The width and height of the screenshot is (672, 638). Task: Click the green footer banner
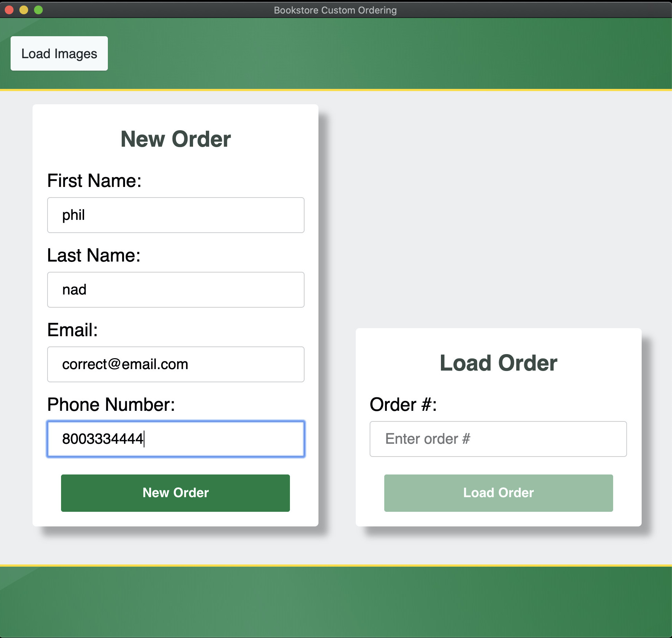point(336,602)
